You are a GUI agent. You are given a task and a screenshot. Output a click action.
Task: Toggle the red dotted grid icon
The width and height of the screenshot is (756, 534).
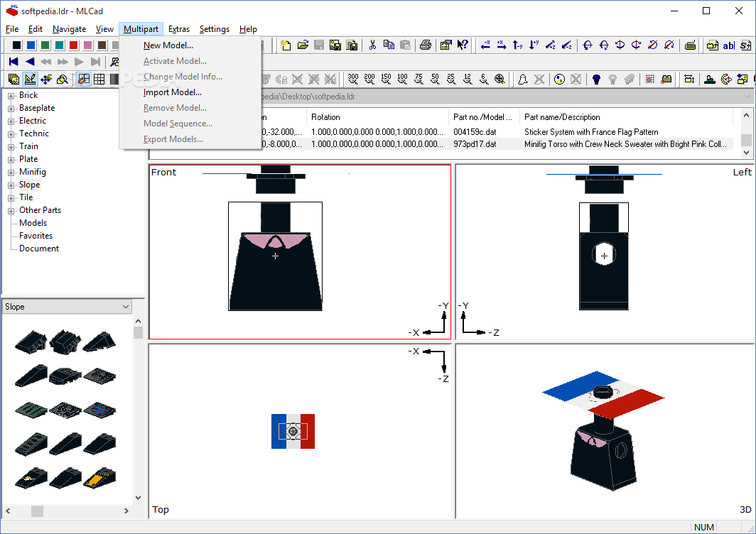pyautogui.click(x=650, y=79)
